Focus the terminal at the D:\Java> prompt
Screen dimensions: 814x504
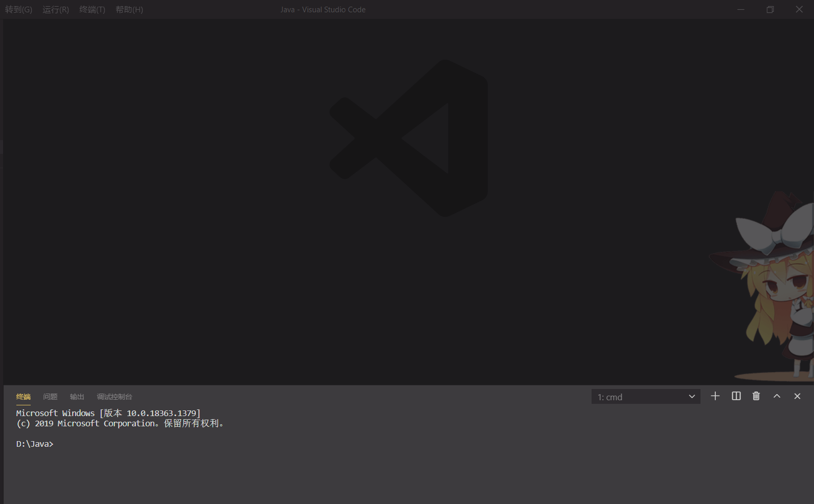pos(35,444)
